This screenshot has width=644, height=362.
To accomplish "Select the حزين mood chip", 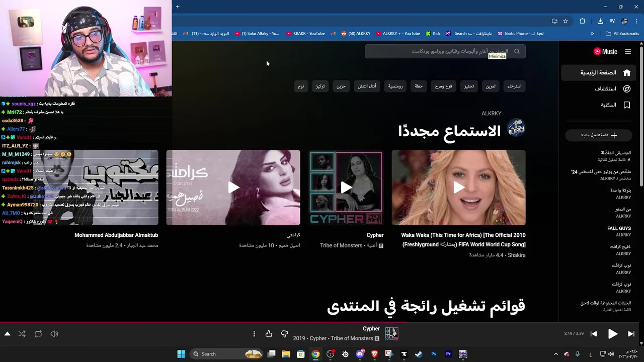I will (x=341, y=86).
